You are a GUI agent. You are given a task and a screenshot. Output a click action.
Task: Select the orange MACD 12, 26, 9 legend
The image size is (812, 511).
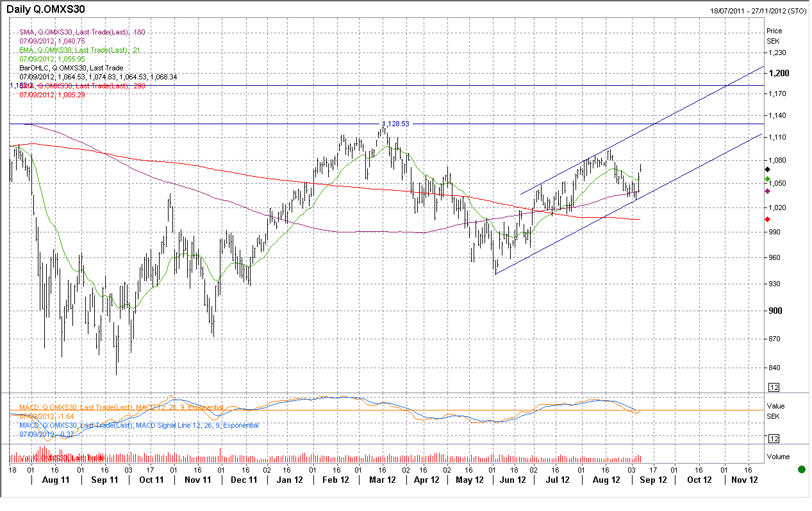[x=121, y=407]
